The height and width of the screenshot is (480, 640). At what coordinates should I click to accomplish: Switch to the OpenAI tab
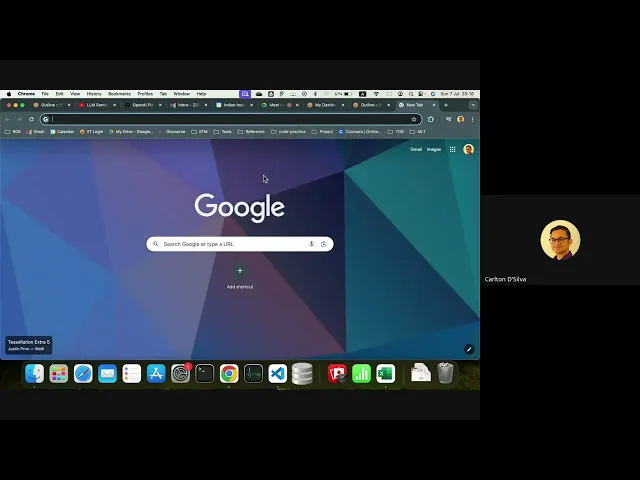point(142,105)
